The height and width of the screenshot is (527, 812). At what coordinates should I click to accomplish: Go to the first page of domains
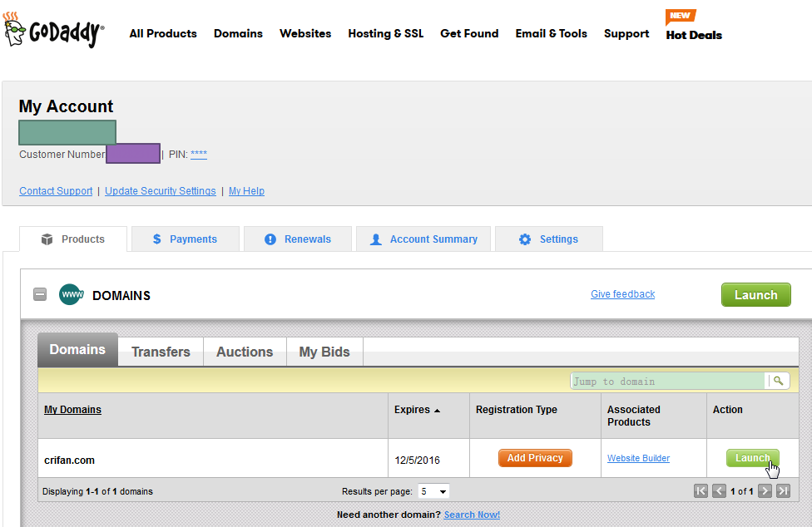pos(701,490)
